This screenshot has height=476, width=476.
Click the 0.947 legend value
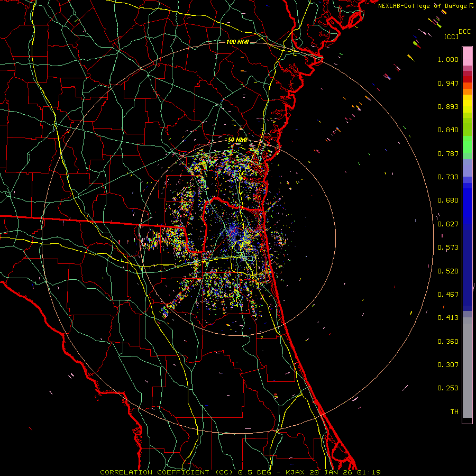point(448,83)
